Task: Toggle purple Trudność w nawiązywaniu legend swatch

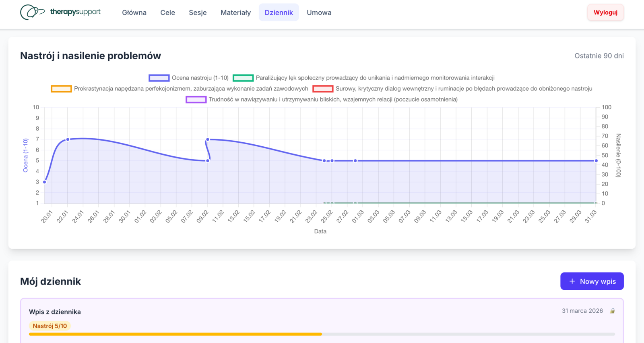Action: click(x=196, y=100)
